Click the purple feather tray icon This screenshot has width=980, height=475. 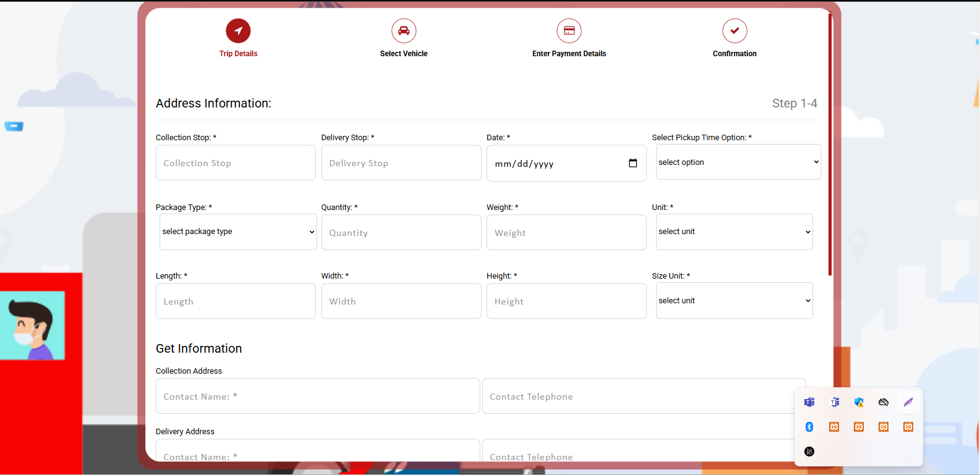(x=908, y=402)
